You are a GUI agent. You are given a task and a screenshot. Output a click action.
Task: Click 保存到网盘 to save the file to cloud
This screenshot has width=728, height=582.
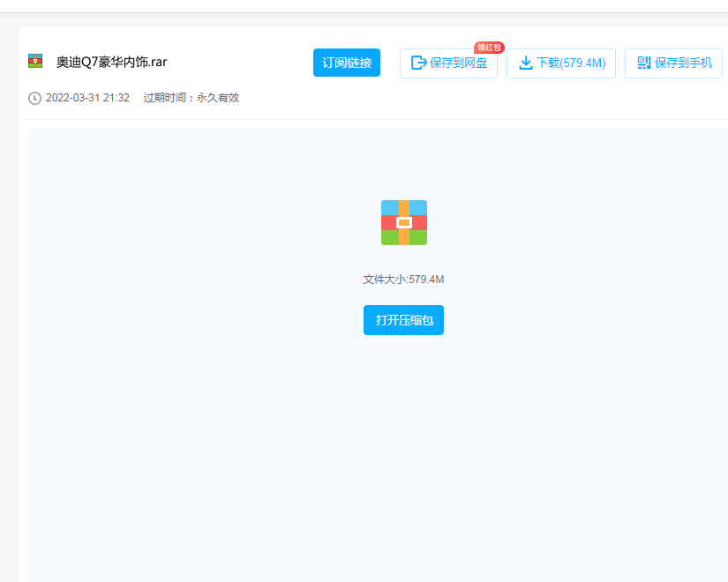click(448, 63)
